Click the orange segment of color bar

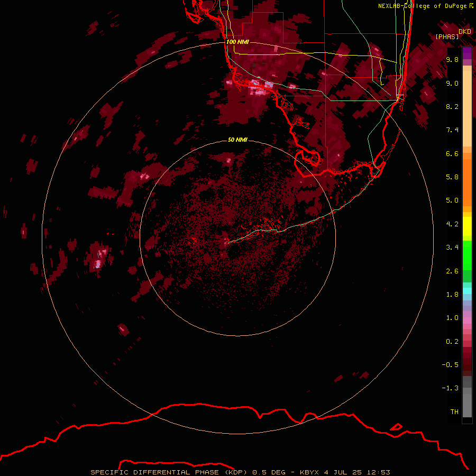467,182
